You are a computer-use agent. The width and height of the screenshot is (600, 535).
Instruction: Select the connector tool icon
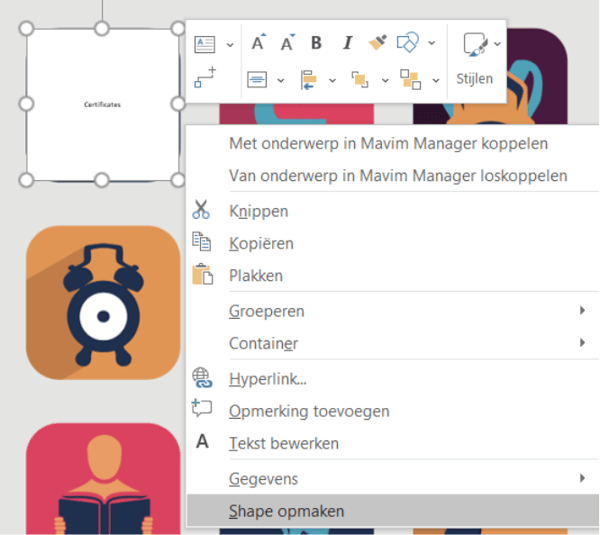click(x=205, y=78)
